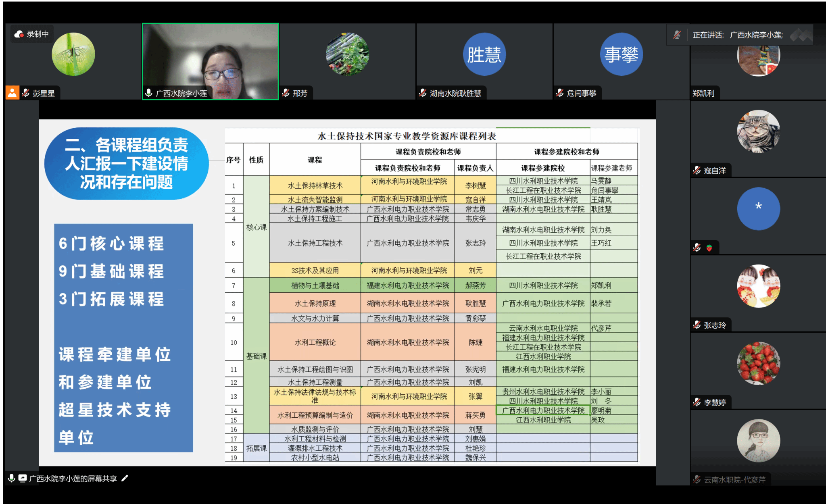Screen dimensions: 826x504
Task: Select 张志玲 participant video tile
Action: (758, 286)
